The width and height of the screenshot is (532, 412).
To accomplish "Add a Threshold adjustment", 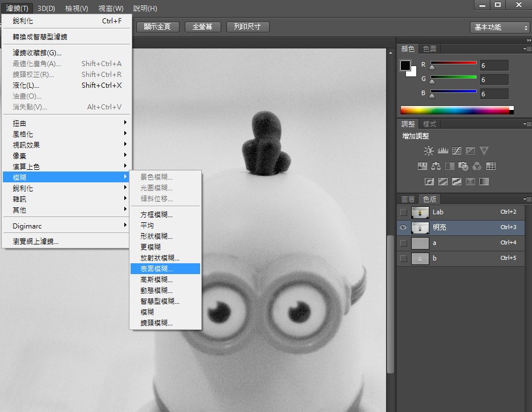I will (457, 181).
